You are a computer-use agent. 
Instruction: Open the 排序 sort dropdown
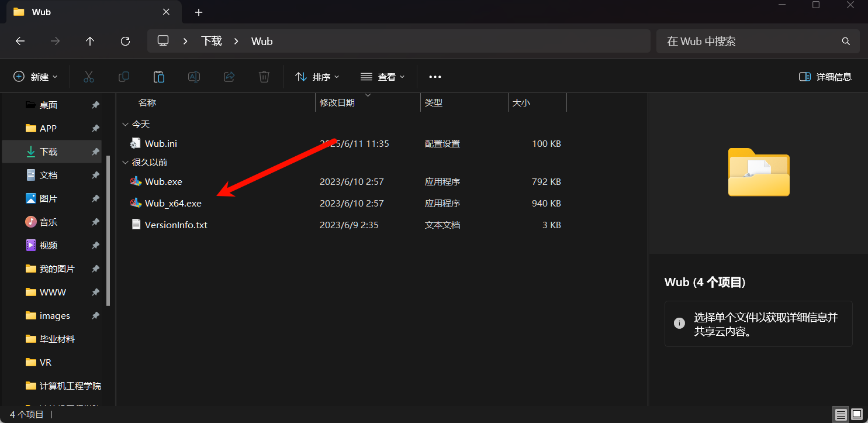click(317, 77)
